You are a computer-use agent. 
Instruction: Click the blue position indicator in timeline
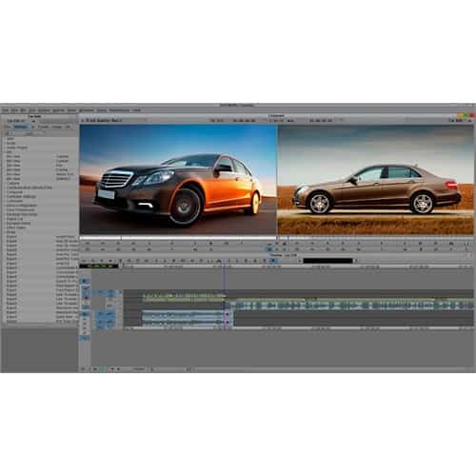[225, 295]
